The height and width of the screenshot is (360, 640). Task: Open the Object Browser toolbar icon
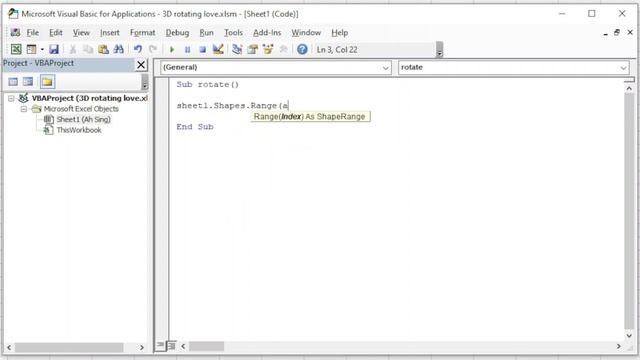coord(268,49)
